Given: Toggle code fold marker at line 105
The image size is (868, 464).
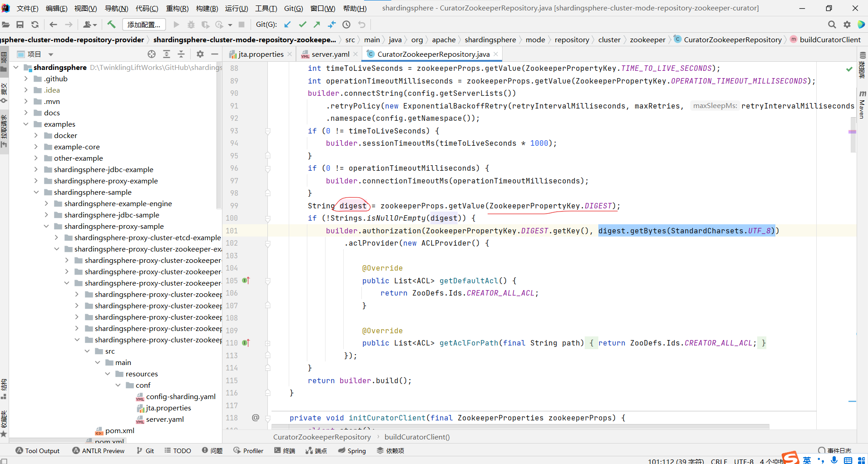Looking at the screenshot, I should point(268,281).
